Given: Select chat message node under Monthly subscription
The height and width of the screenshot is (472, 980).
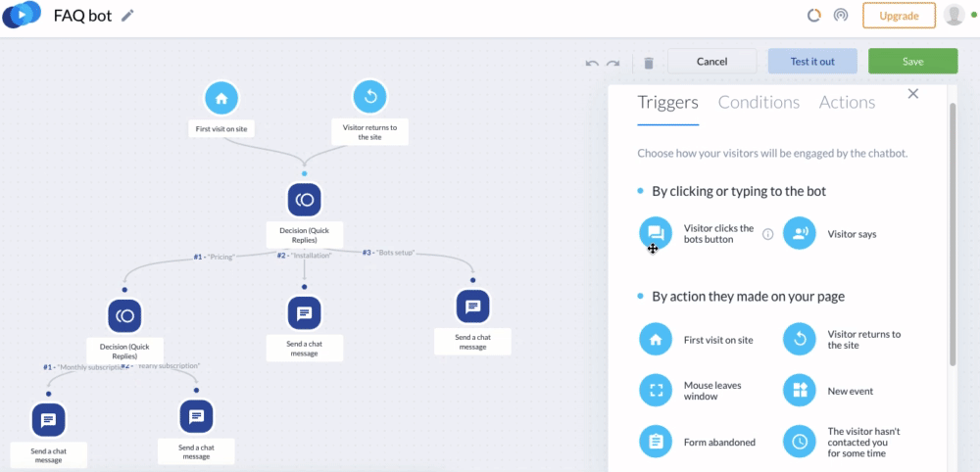Looking at the screenshot, I should 49,419.
